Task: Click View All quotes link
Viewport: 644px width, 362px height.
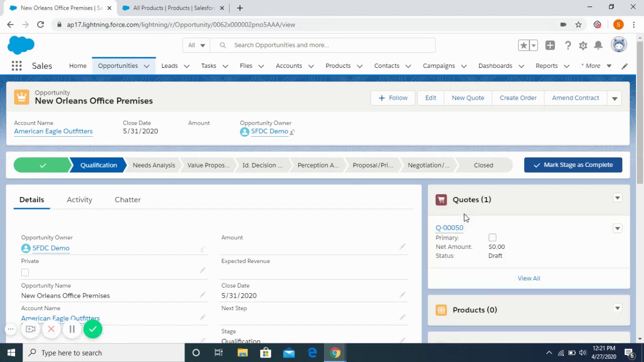Action: [x=529, y=278]
